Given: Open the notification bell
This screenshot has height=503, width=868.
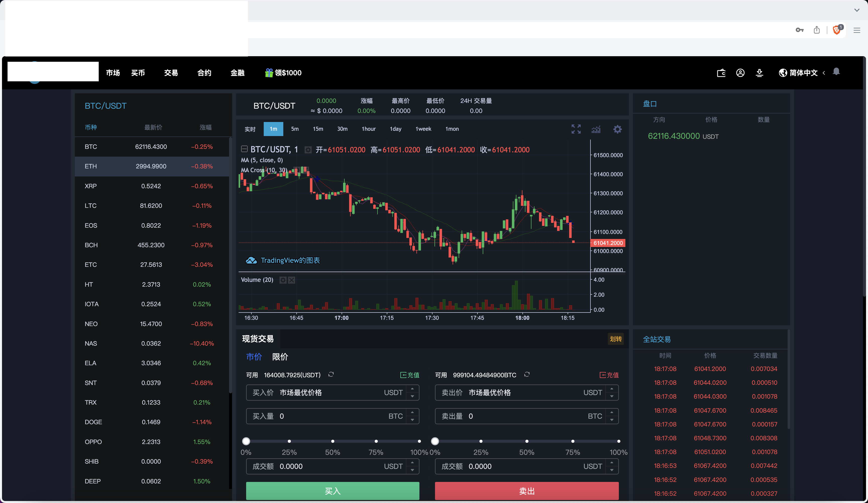Looking at the screenshot, I should 836,72.
